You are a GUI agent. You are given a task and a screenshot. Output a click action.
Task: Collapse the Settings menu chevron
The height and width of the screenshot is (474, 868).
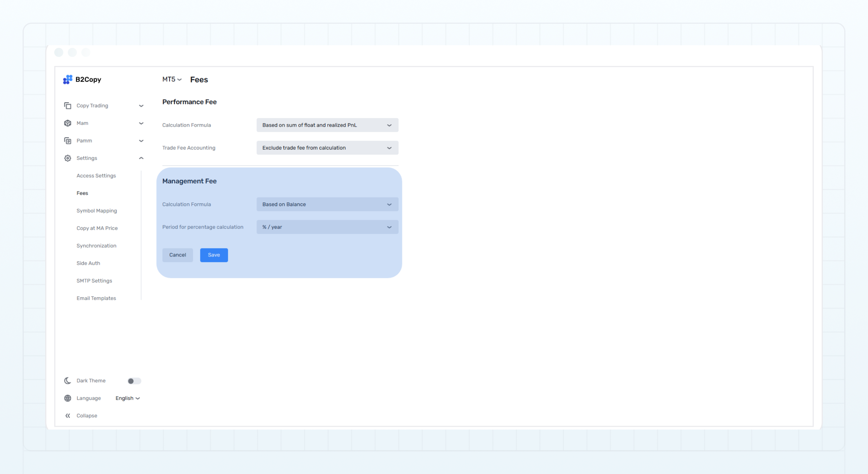click(x=141, y=158)
